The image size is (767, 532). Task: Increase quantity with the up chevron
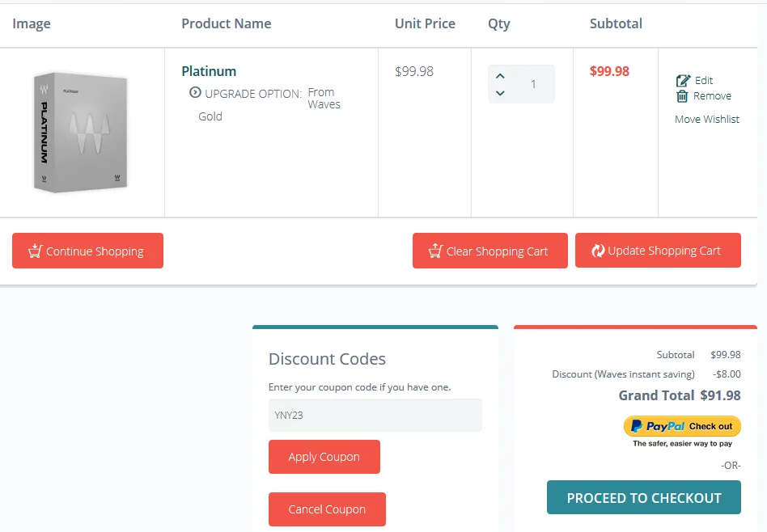coord(500,76)
